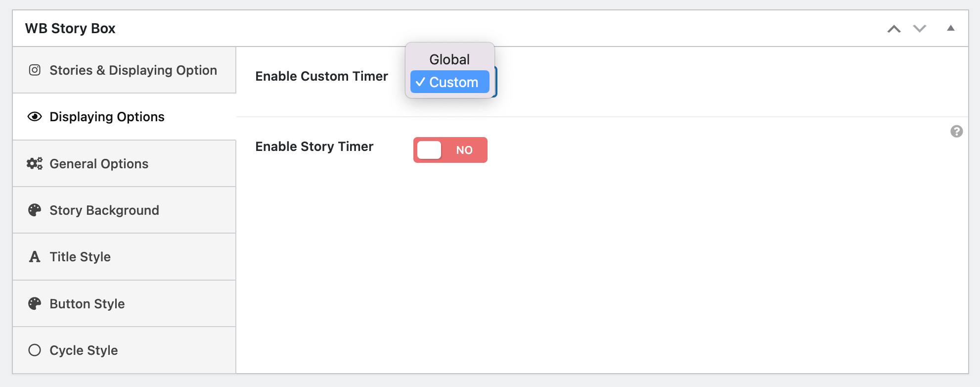Click the Instagram icon beside Stories & Displaying Option
980x387 pixels.
click(x=35, y=70)
